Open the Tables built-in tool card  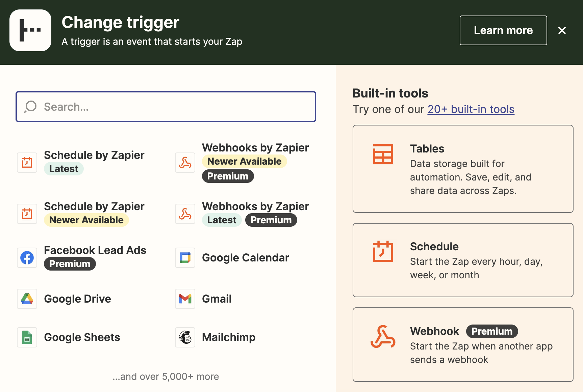pos(463,169)
